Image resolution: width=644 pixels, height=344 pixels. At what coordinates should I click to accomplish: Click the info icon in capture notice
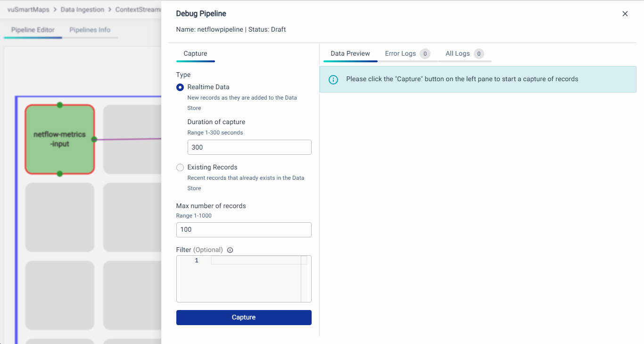[x=333, y=79]
